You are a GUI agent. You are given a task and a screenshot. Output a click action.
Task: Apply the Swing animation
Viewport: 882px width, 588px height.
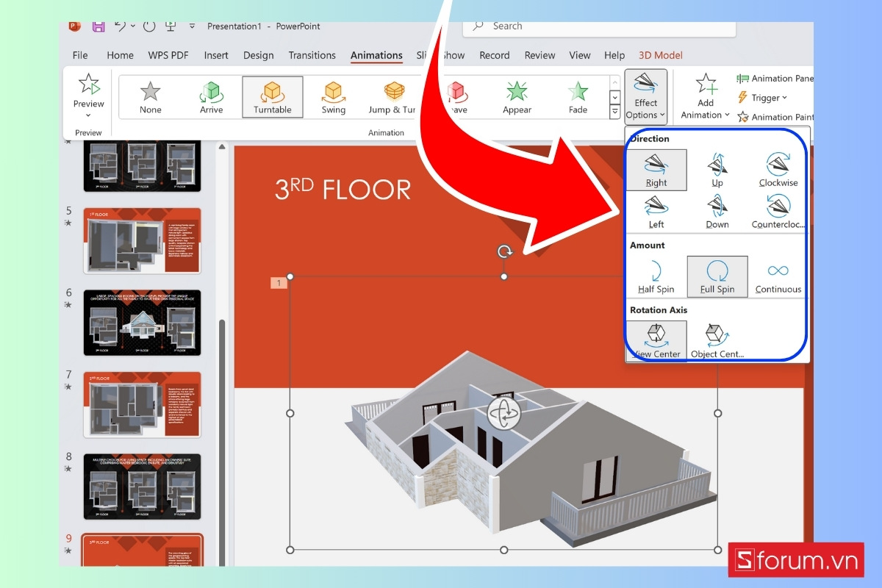pos(332,96)
